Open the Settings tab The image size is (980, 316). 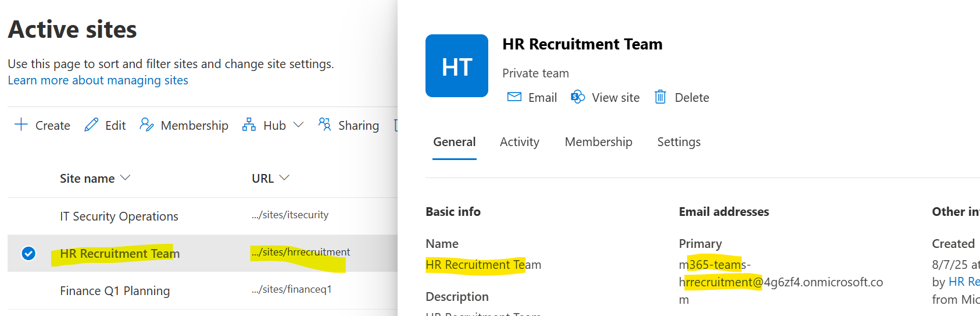click(x=678, y=142)
